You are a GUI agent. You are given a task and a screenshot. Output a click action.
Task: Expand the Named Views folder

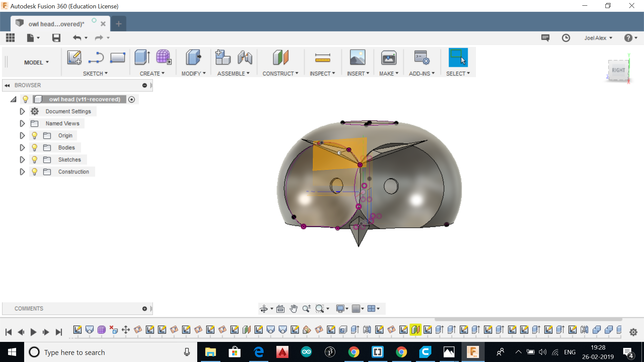pos(22,123)
